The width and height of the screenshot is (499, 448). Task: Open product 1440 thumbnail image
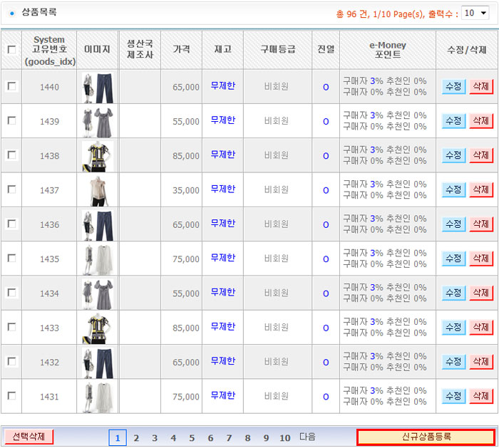98,88
